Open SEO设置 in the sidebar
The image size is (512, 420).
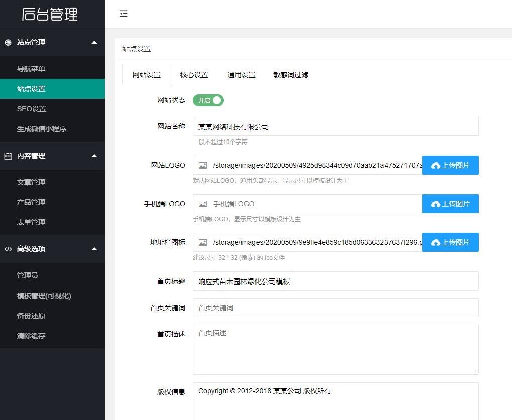pyautogui.click(x=52, y=109)
